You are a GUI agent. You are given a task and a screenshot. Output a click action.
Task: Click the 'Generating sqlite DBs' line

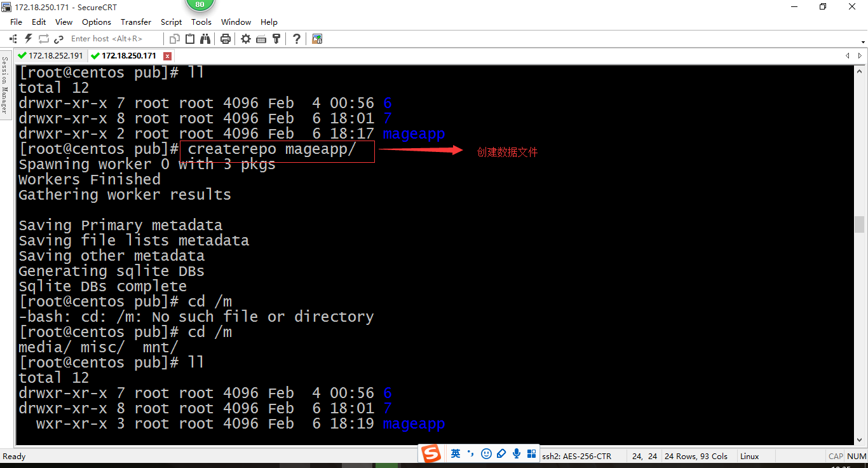coord(111,272)
